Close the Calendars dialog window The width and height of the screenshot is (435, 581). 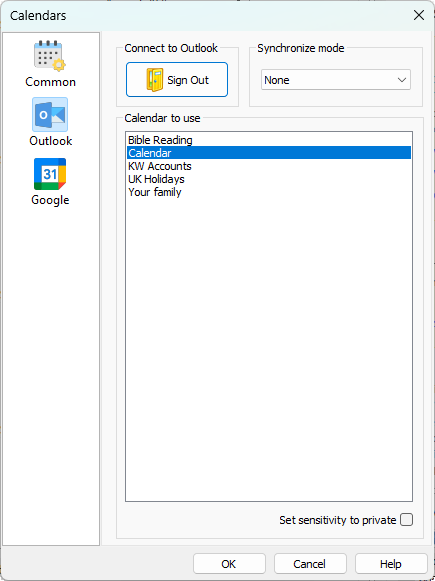tap(419, 16)
